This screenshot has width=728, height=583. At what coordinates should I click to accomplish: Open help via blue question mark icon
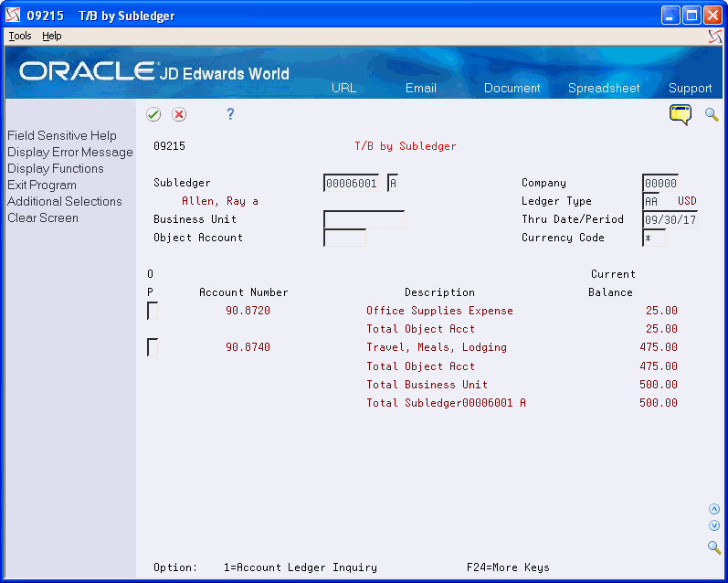point(230,114)
